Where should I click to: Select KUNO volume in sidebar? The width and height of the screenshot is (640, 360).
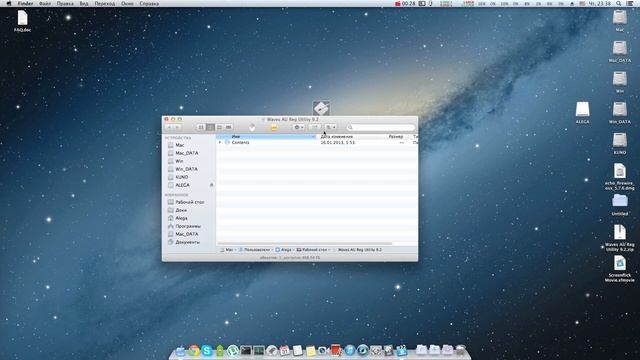point(182,177)
